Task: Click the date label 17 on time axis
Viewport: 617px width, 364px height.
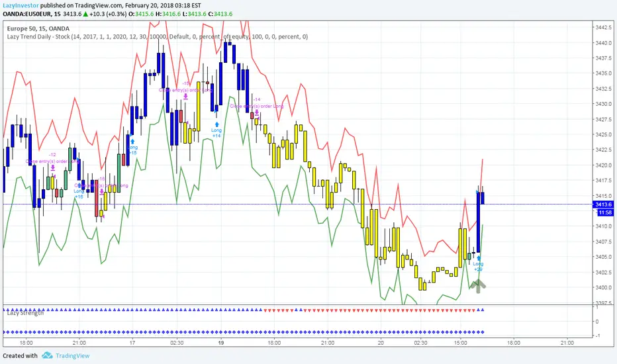Action: (132, 343)
